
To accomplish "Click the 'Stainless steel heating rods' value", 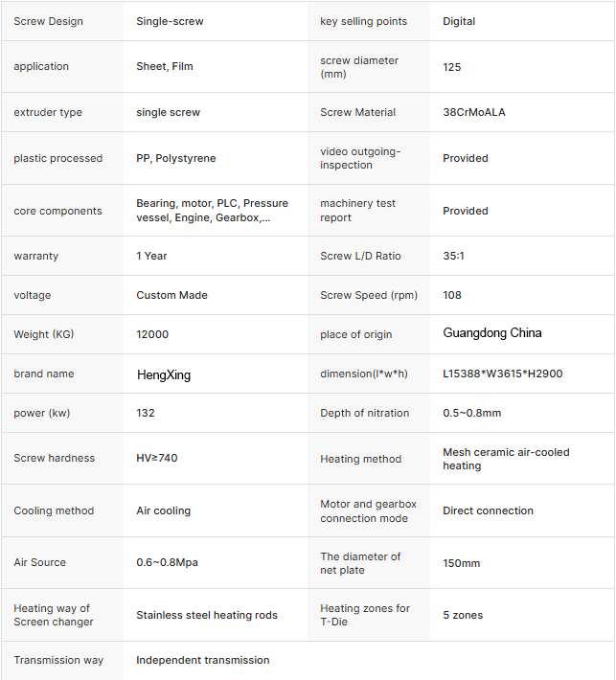I will (x=207, y=615).
